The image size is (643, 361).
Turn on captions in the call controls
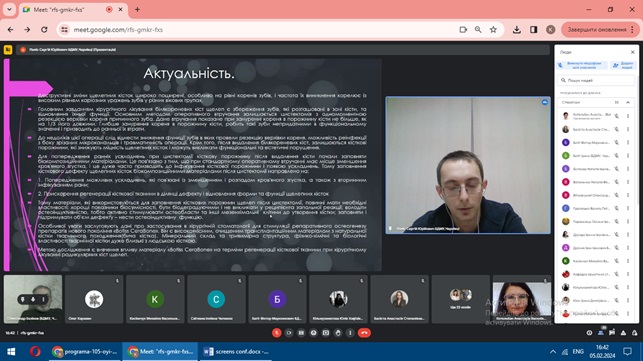tap(301, 333)
